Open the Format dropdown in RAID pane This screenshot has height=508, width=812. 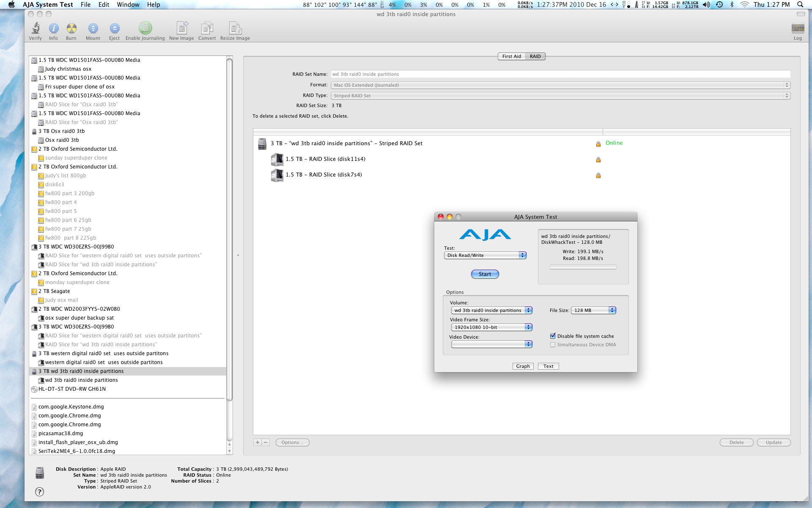[560, 85]
